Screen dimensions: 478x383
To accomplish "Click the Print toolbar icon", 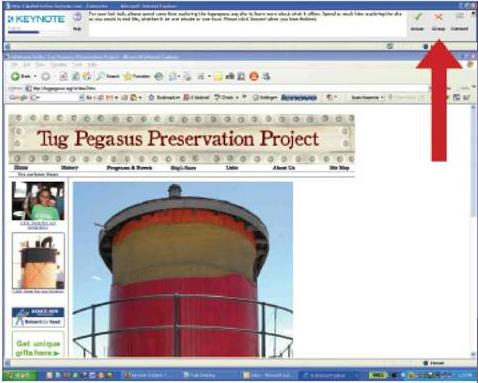I will (187, 77).
